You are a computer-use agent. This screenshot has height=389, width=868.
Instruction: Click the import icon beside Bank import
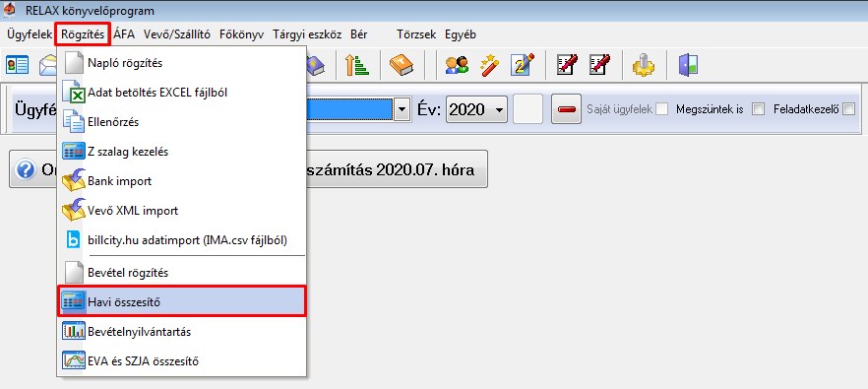(74, 180)
